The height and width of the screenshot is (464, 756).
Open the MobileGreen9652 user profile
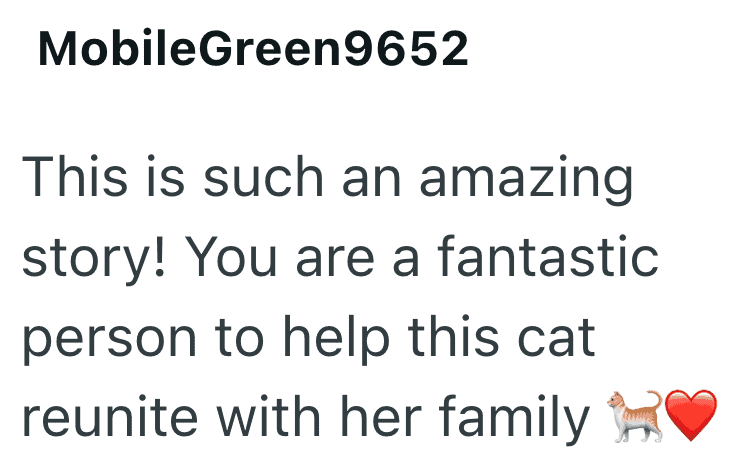pos(253,49)
